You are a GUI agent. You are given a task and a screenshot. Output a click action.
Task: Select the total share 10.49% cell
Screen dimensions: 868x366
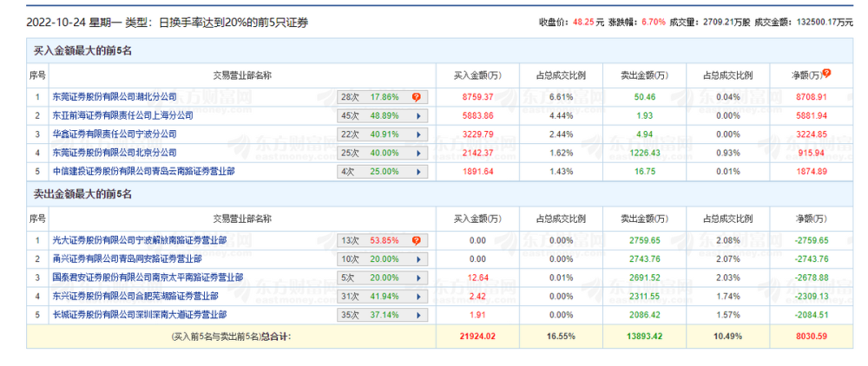pos(727,336)
